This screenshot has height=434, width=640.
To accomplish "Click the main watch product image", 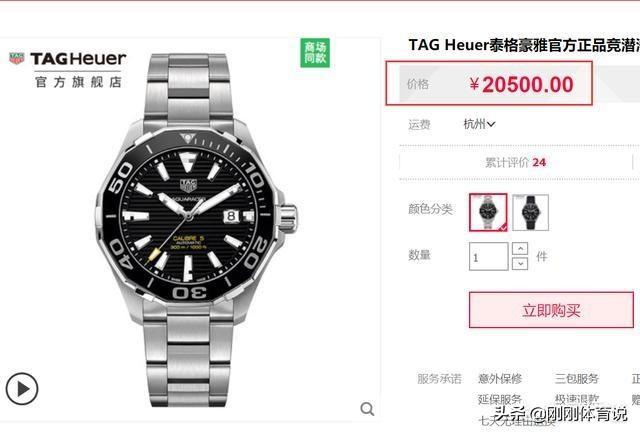I will [196, 229].
